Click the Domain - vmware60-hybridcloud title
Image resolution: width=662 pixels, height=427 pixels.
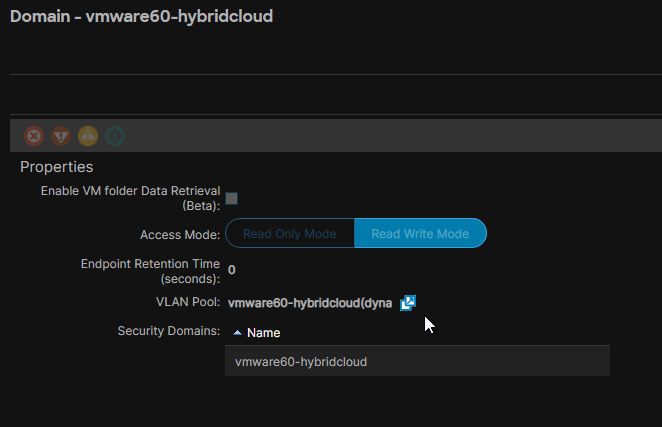point(141,16)
